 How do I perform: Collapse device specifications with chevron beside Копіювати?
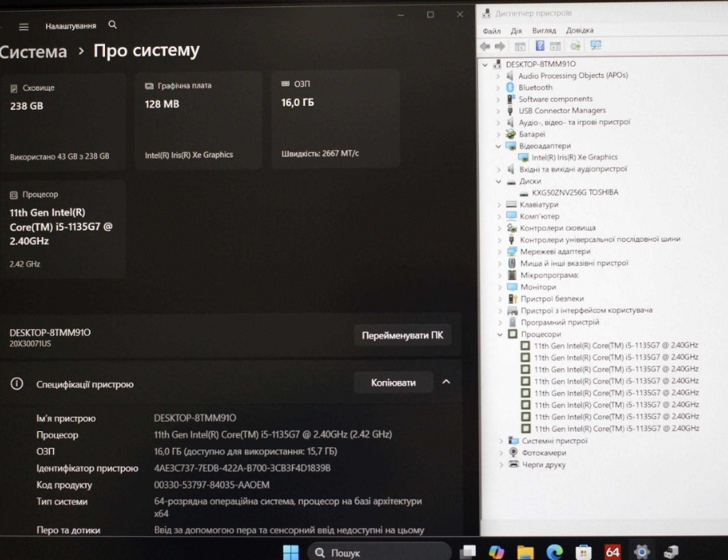tap(446, 383)
